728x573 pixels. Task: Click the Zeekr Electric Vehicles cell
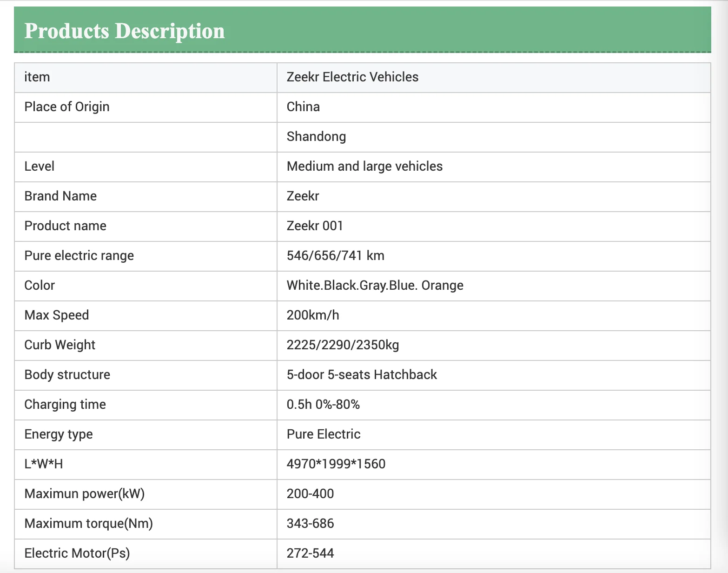[x=352, y=77]
